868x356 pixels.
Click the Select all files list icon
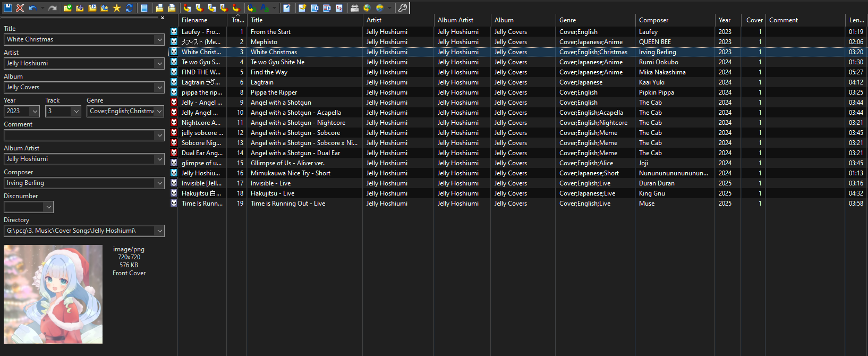[x=144, y=8]
